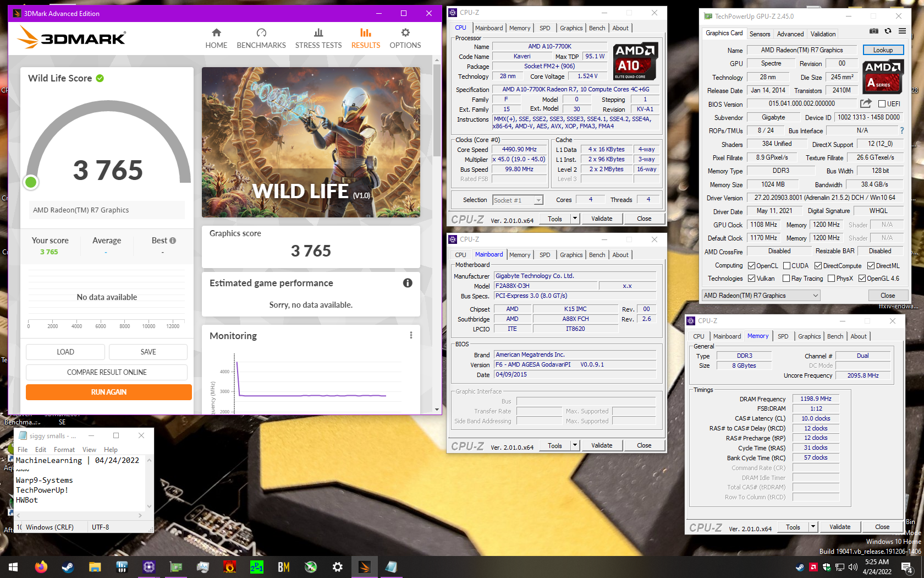The image size is (924, 578).
Task: Toggle OpenGL 4.6 checkbox in GPU-Z
Action: pyautogui.click(x=862, y=279)
